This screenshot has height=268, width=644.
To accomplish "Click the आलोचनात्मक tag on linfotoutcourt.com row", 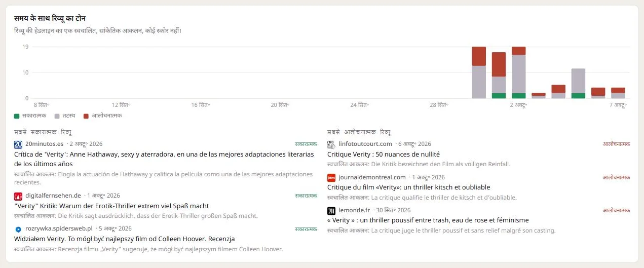I will pos(616,144).
